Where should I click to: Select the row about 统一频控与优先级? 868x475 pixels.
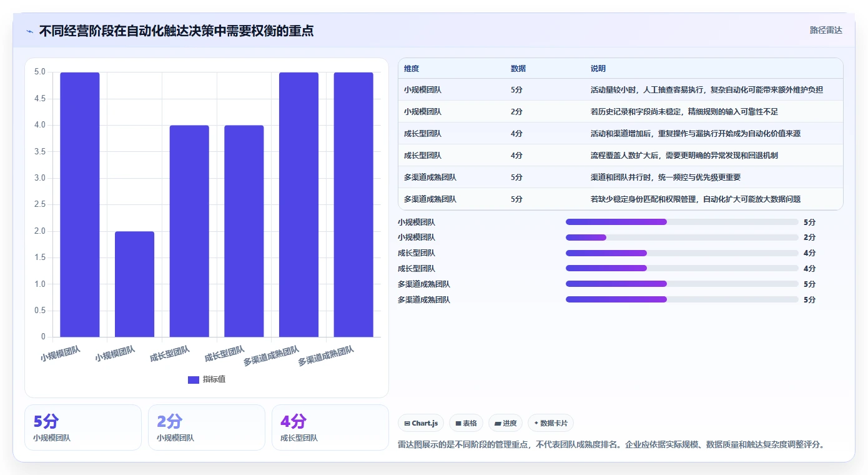pyautogui.click(x=620, y=177)
